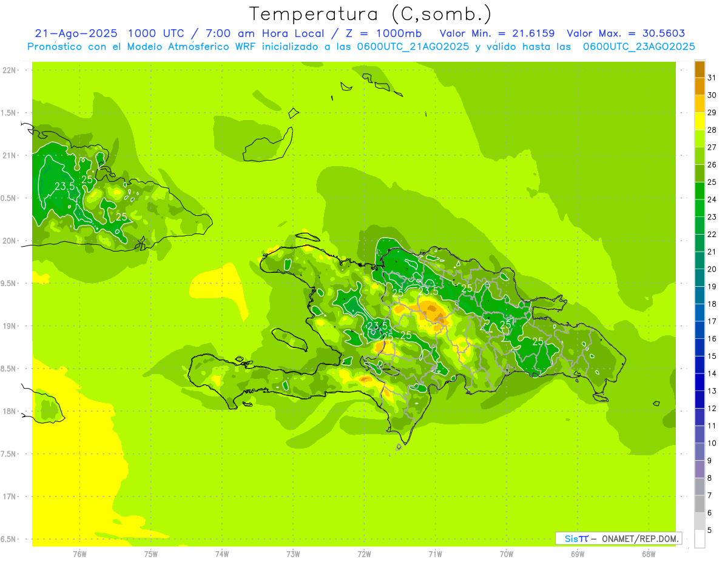Click longitude axis label '75W'
Viewport: 728px width, 562px height.
[x=151, y=554]
